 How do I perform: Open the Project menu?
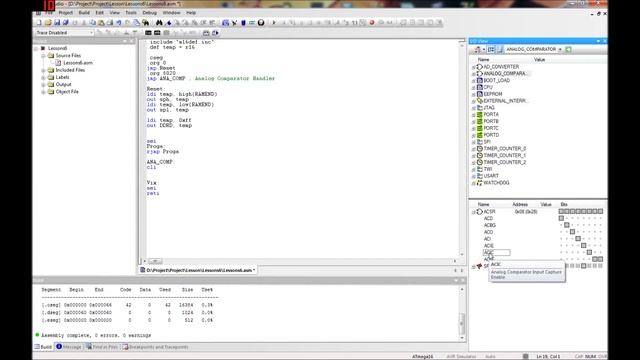click(x=65, y=13)
